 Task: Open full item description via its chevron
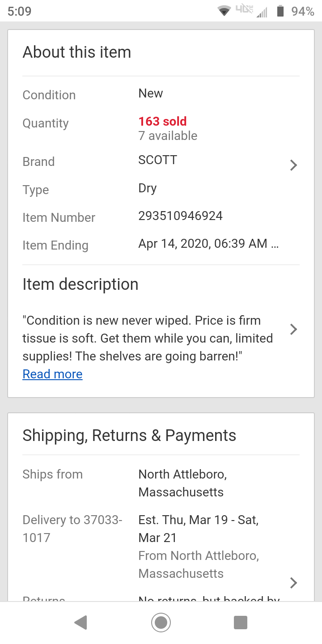pyautogui.click(x=293, y=330)
